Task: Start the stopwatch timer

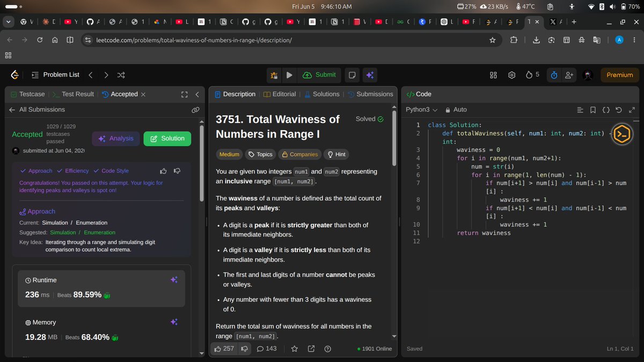Action: (554, 75)
